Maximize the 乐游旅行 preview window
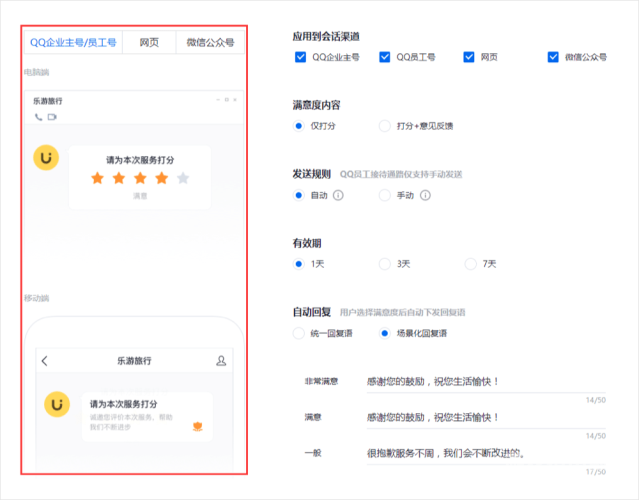The height and width of the screenshot is (500, 639). 227,99
